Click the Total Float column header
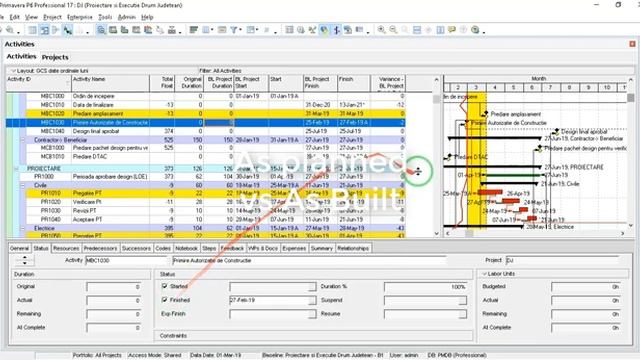Screen dimensions: 640x360 click(162, 83)
